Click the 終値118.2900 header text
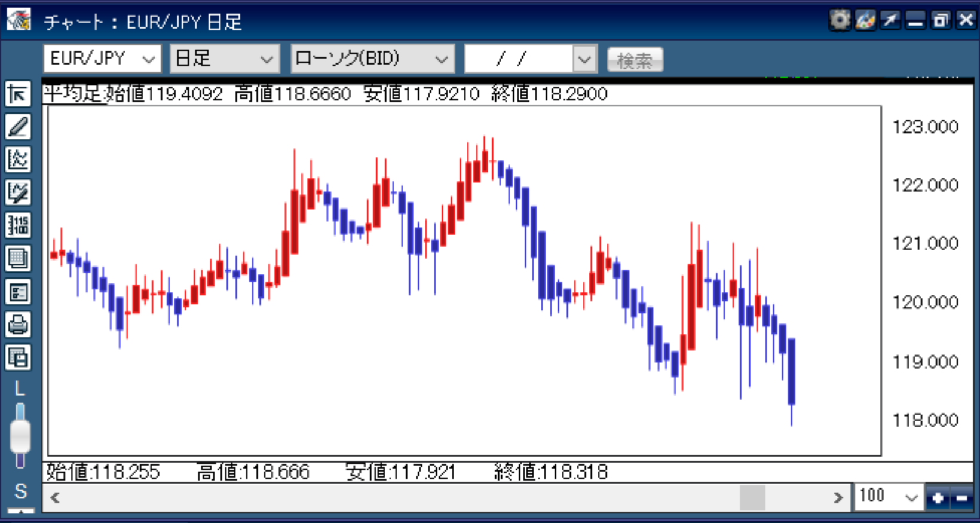The image size is (980, 523). [x=549, y=94]
